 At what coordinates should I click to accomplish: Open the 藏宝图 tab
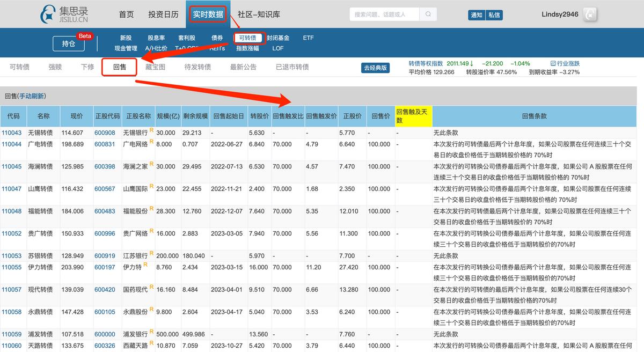155,67
